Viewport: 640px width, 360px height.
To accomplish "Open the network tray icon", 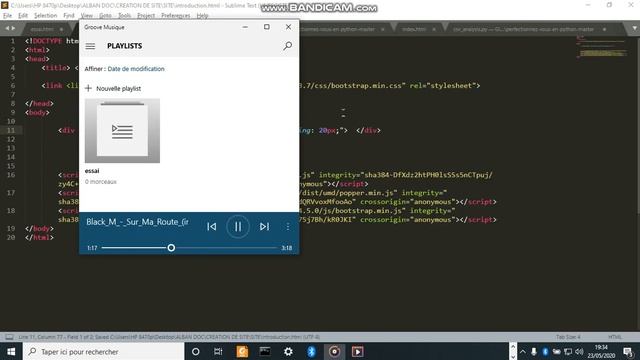I will 568,351.
